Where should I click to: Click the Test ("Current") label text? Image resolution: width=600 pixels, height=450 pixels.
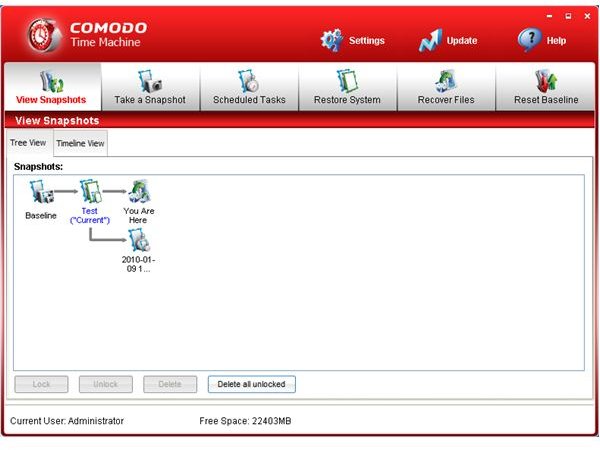point(90,215)
